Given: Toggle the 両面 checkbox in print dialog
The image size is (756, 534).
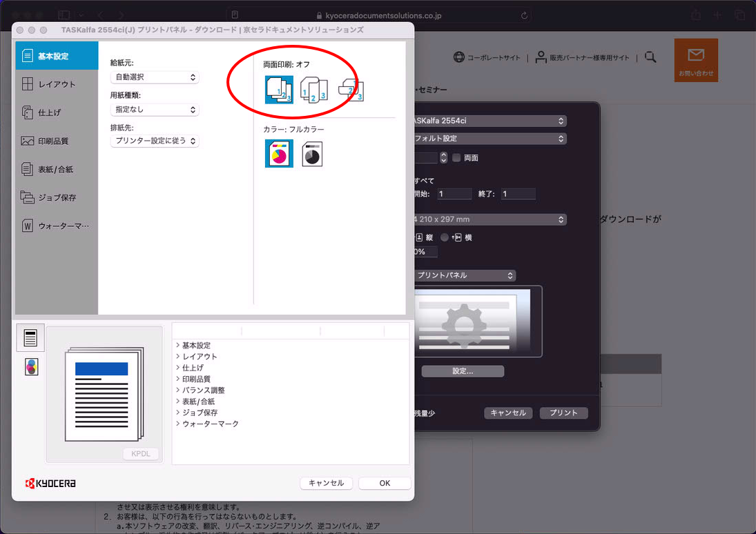Looking at the screenshot, I should point(456,157).
